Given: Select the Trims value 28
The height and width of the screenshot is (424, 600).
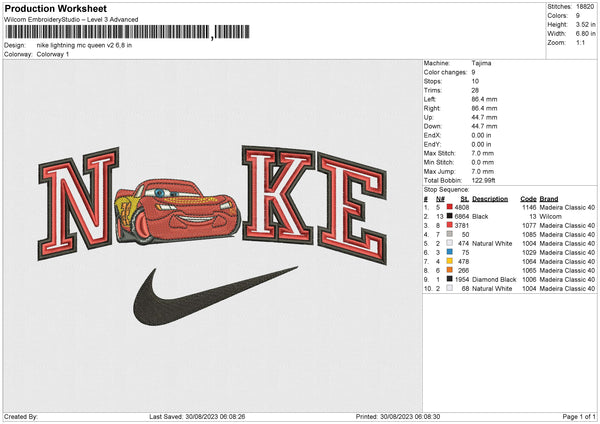Looking at the screenshot, I should (475, 90).
